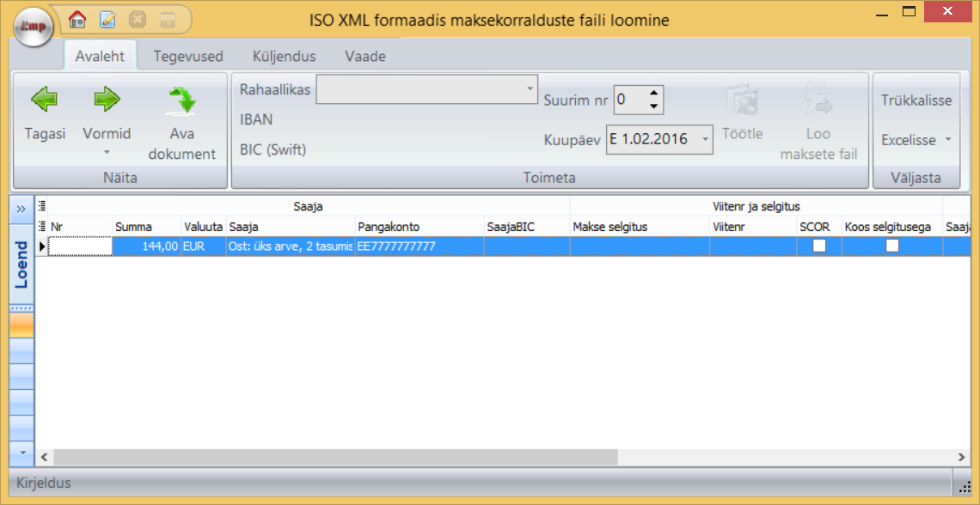
Task: Click the Ava dokument icon
Action: pos(181,100)
